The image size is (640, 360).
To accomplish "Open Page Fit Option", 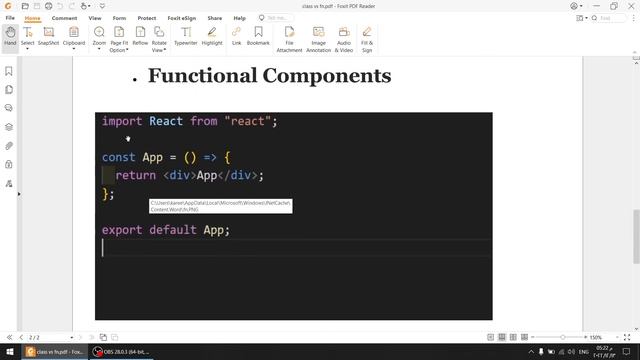I will click(x=119, y=39).
